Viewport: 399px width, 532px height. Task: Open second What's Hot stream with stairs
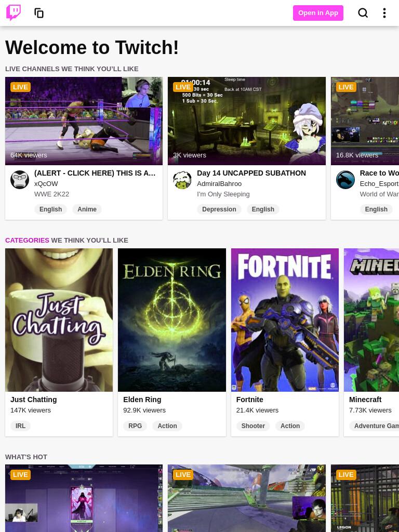point(247,498)
